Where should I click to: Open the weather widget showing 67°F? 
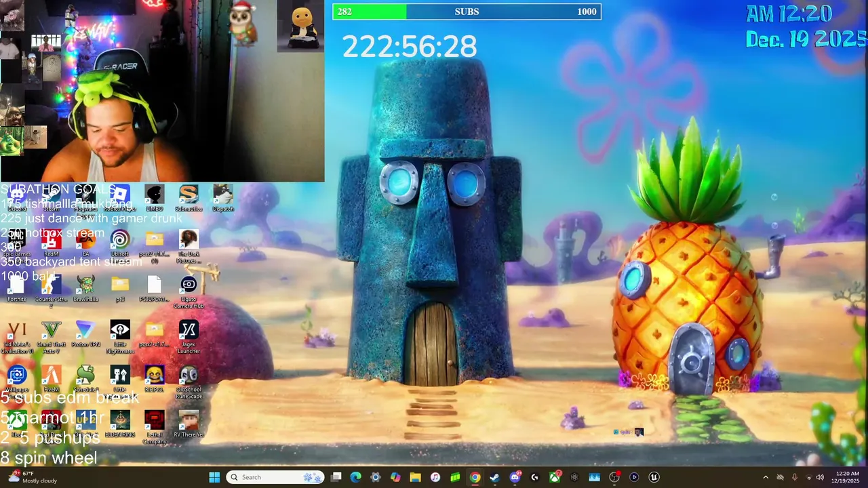click(x=33, y=477)
